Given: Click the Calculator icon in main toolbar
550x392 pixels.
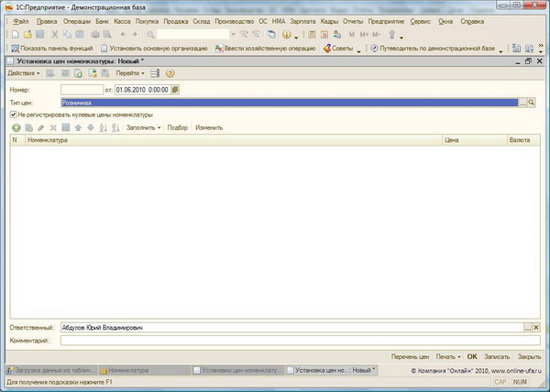Looking at the screenshot, I should (312, 34).
